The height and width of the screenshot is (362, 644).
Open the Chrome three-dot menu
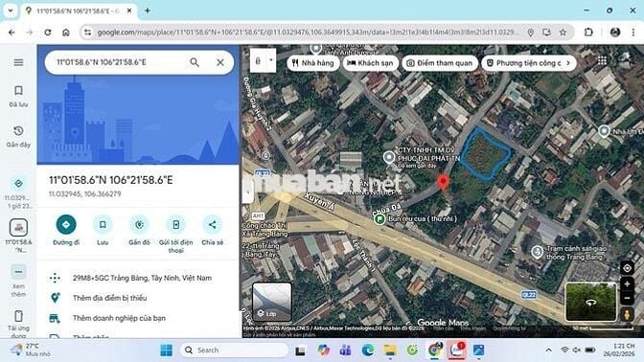click(632, 32)
